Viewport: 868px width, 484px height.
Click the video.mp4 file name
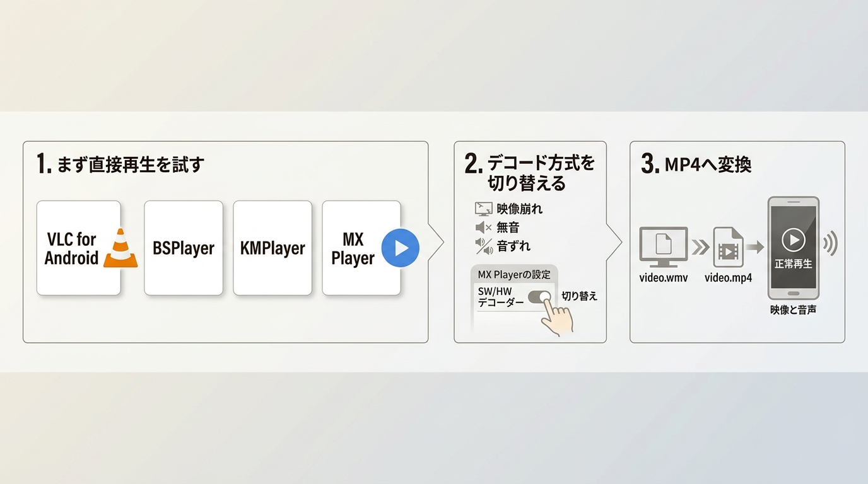point(728,277)
